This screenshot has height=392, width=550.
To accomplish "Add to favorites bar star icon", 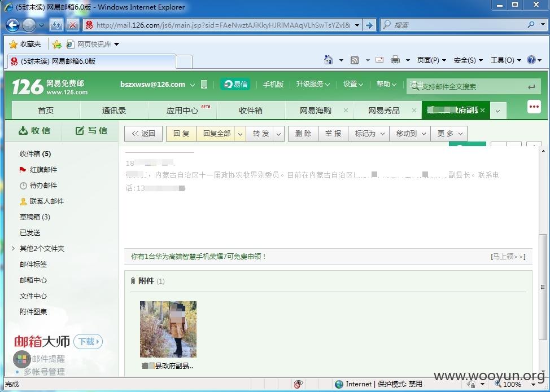I will tap(57, 44).
